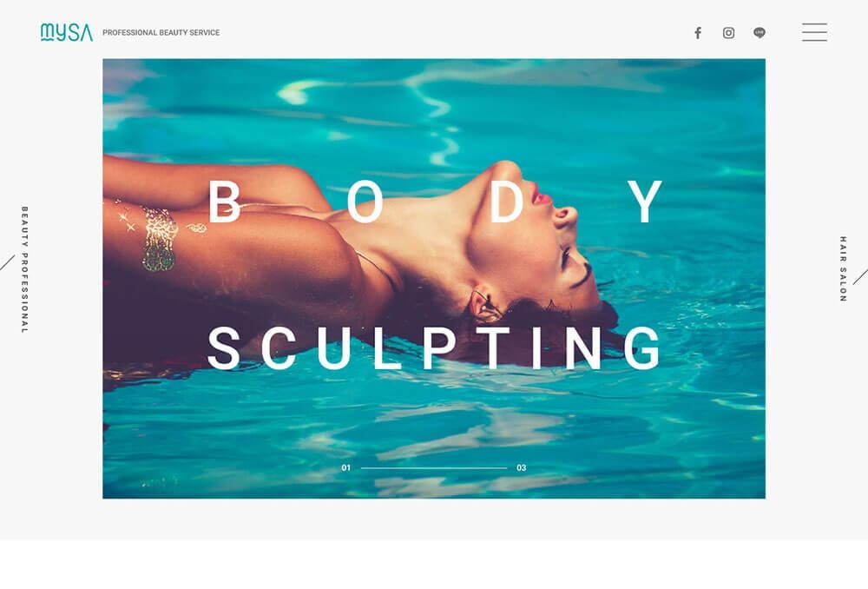Click the left diagonal slash arrow
Image resolution: width=868 pixels, height=589 pixels.
click(x=7, y=262)
